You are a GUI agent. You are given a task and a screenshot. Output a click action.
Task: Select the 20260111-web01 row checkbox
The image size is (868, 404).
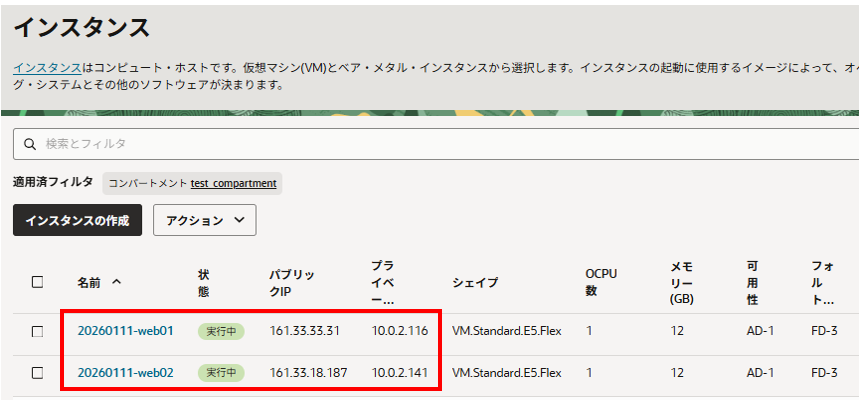click(37, 331)
